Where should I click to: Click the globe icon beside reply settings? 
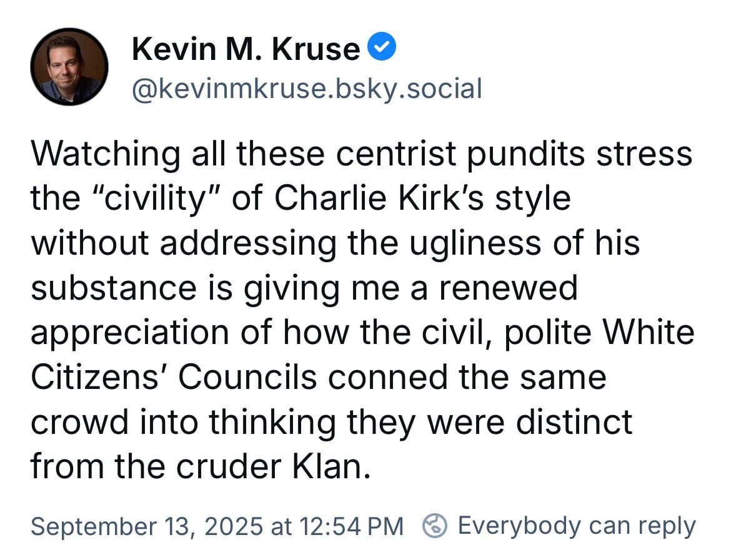pyautogui.click(x=434, y=526)
